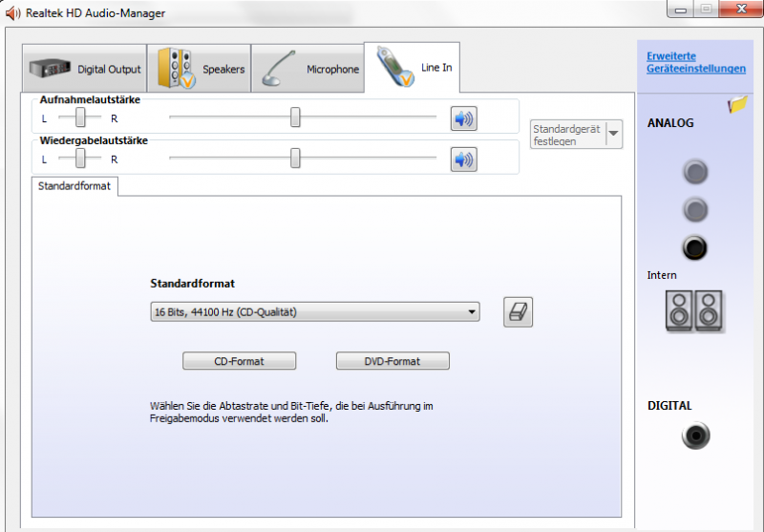Screen dimensions: 764x532
Task: Switch to the Microphone tab
Action: click(308, 68)
